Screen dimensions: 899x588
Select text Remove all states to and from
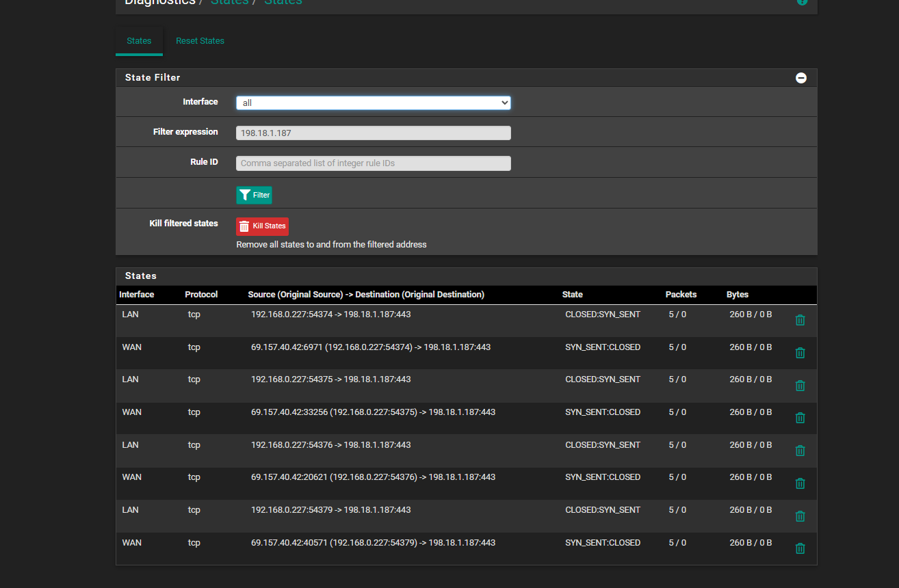[295, 245]
